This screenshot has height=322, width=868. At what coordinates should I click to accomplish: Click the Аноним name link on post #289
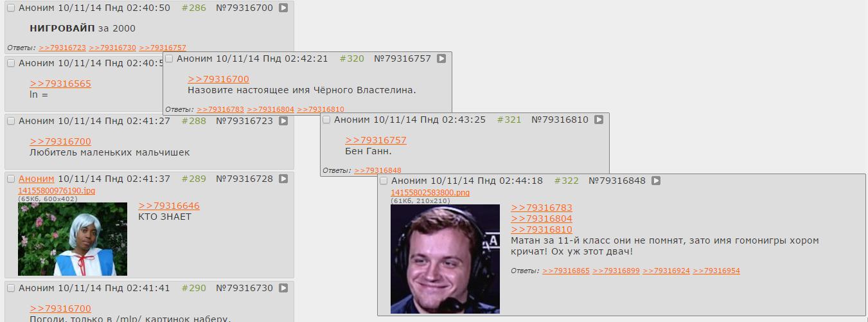[37, 179]
